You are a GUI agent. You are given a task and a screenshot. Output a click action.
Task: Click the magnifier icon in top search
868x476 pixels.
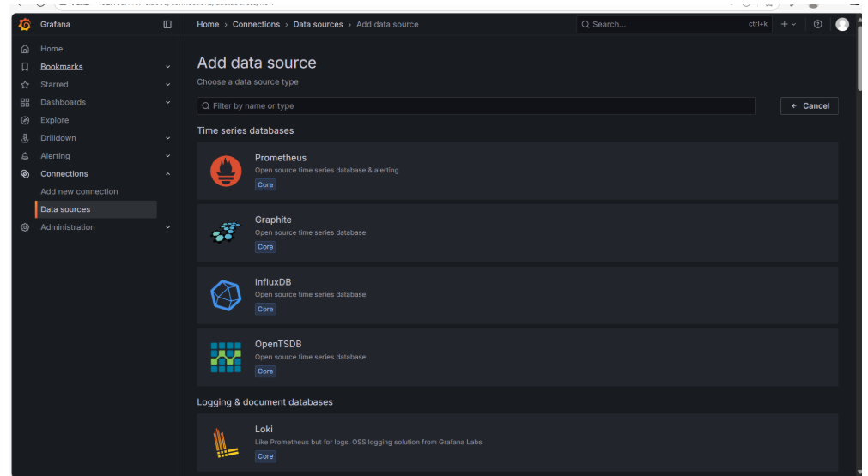586,24
